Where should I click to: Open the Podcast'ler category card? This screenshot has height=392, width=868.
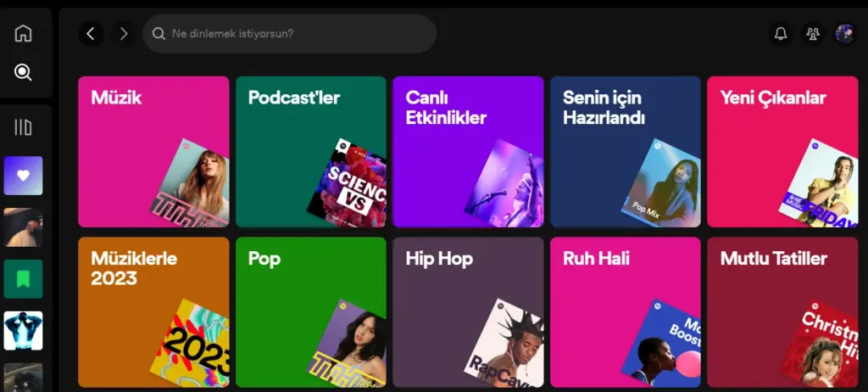[310, 152]
